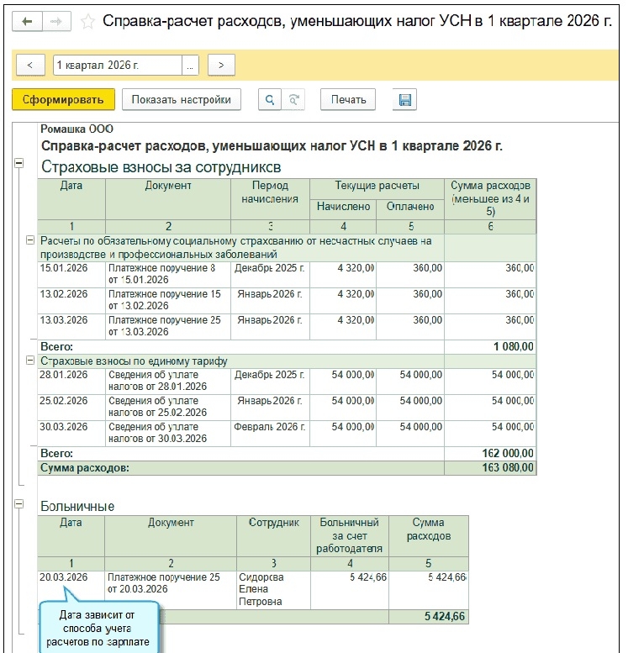This screenshot has width=644, height=653.
Task: Select the Сидорова Елена Петровна employee cell
Action: coord(273,589)
